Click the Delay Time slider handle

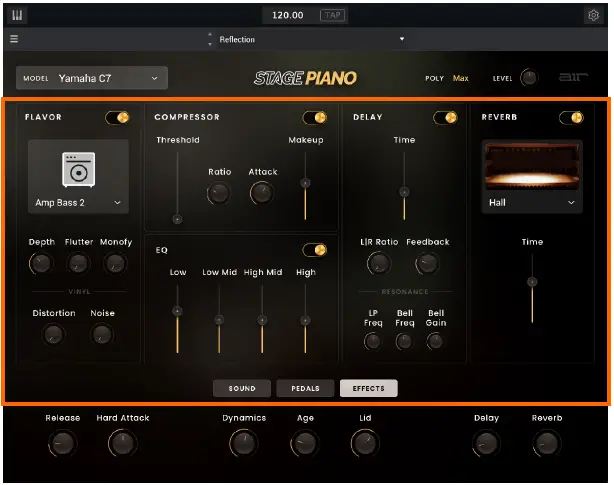pos(404,192)
